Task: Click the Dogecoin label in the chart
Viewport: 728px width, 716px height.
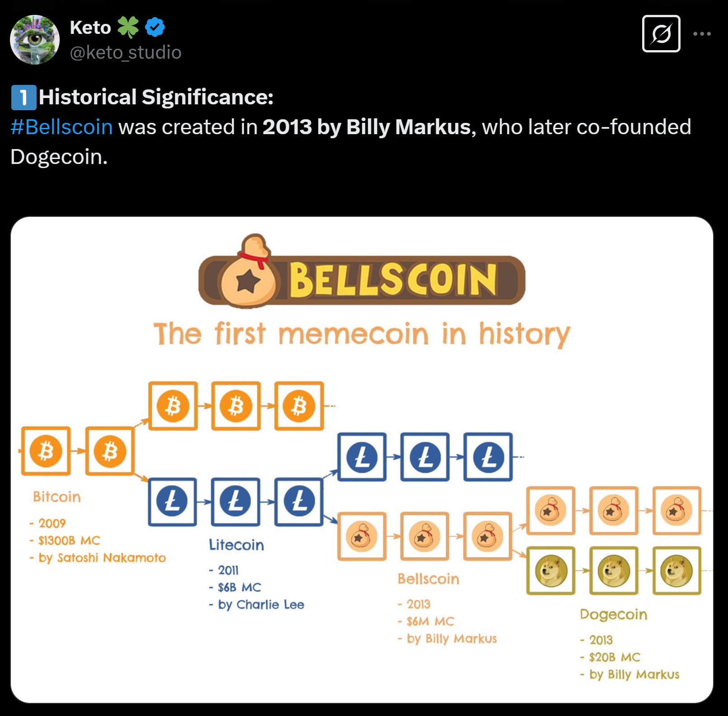Action: point(614,615)
